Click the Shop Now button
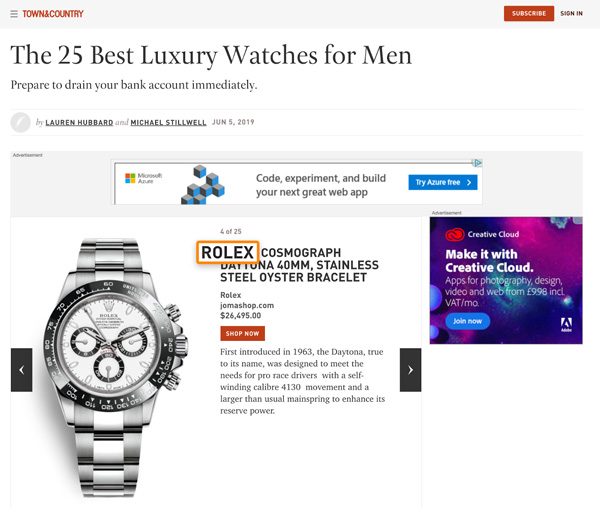Screen dimensions: 600x508 coord(243,334)
